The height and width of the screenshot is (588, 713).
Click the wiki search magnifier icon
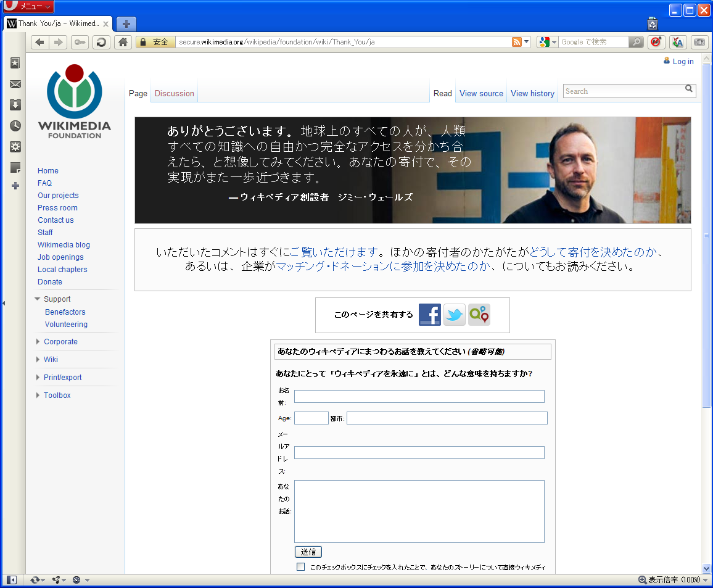[689, 89]
